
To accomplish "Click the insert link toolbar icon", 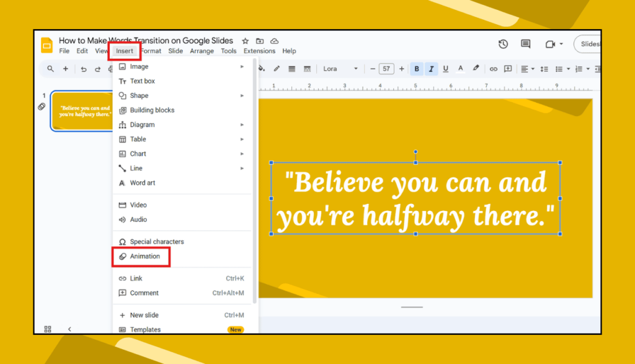I will [494, 69].
